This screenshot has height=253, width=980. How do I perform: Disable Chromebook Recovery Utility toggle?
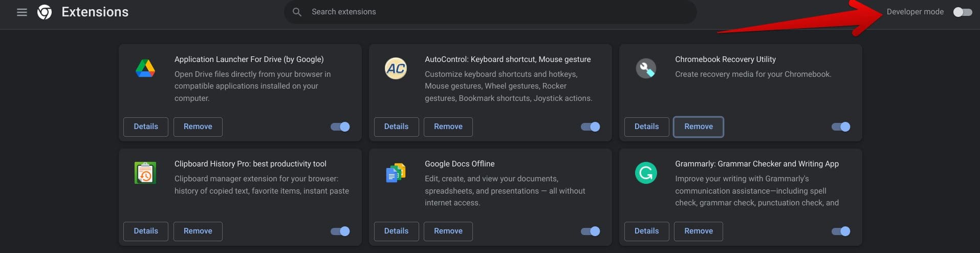(841, 126)
